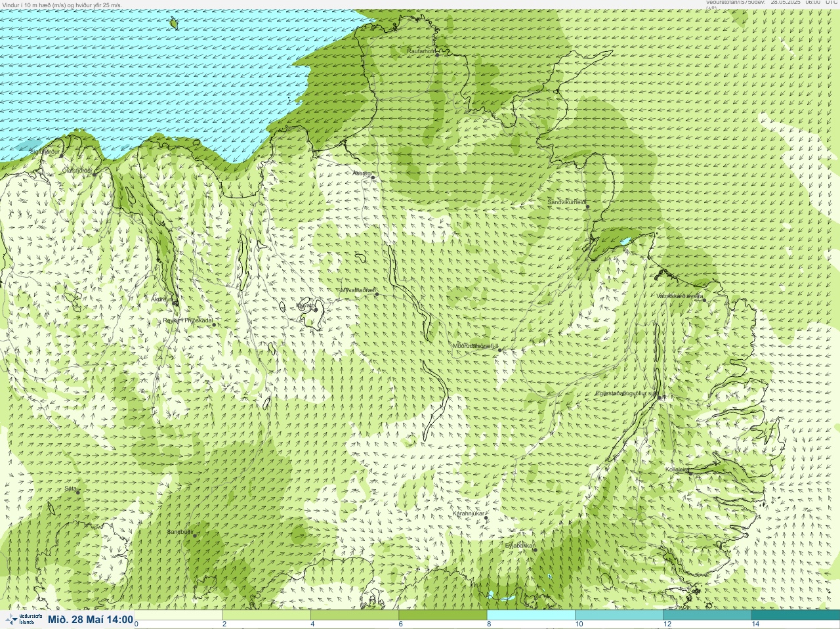Click the 2–4 m/s legend color
This screenshot has height=629, width=840.
266,615
